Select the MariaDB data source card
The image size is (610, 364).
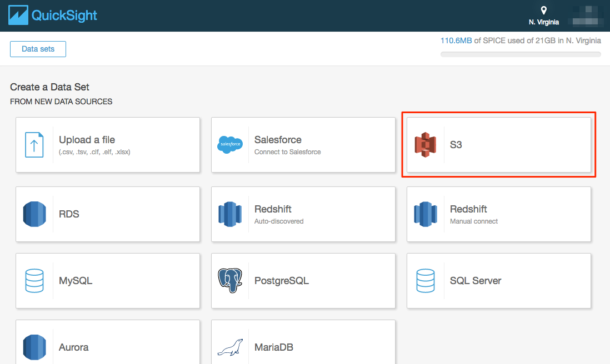point(303,347)
